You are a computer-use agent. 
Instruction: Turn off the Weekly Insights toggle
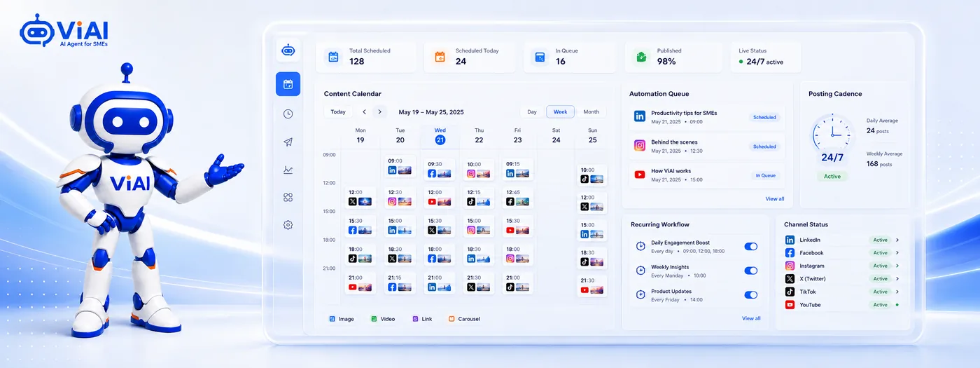coord(750,271)
